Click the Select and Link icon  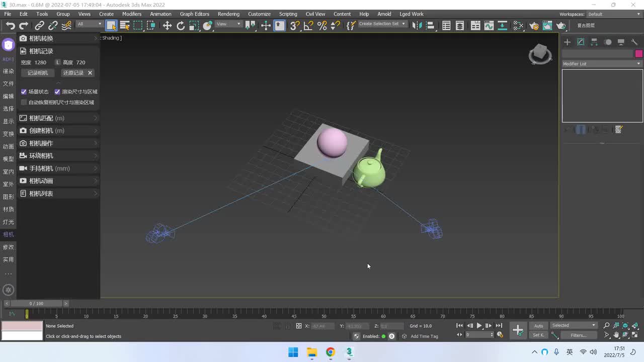[x=39, y=26]
